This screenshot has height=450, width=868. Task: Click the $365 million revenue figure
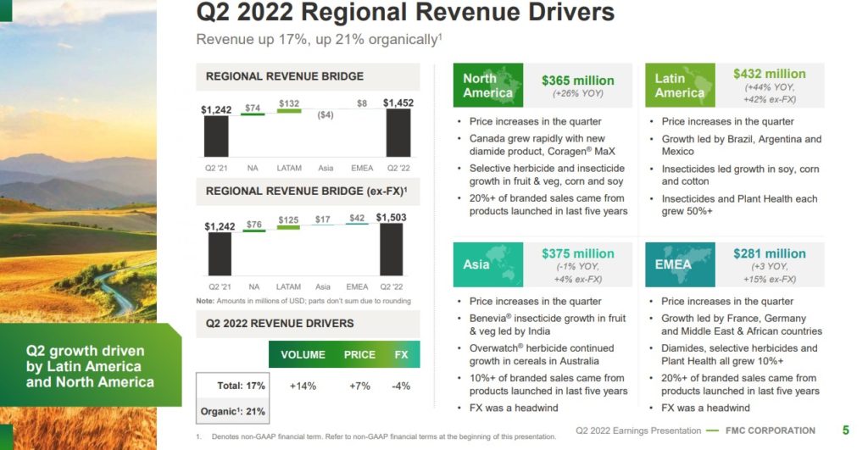click(x=577, y=81)
